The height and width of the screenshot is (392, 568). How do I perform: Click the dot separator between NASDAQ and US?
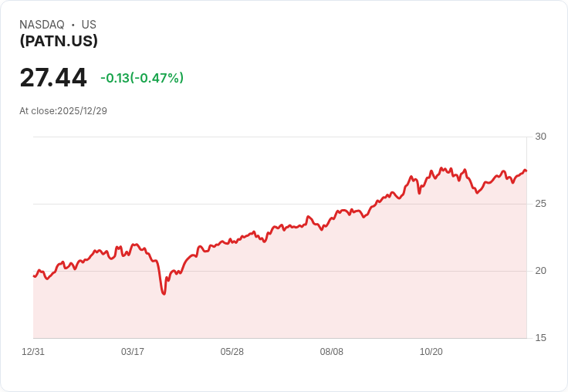73,25
